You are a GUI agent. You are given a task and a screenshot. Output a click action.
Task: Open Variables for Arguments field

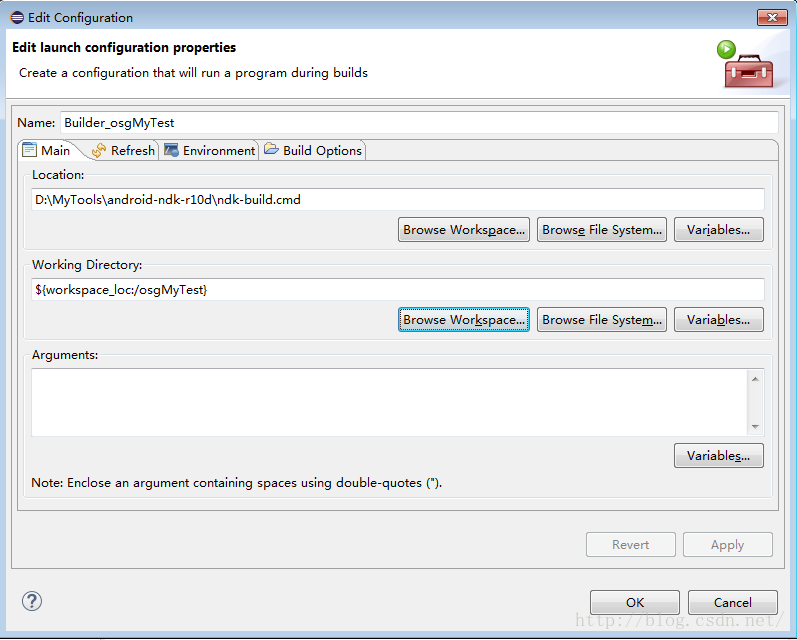pyautogui.click(x=718, y=456)
